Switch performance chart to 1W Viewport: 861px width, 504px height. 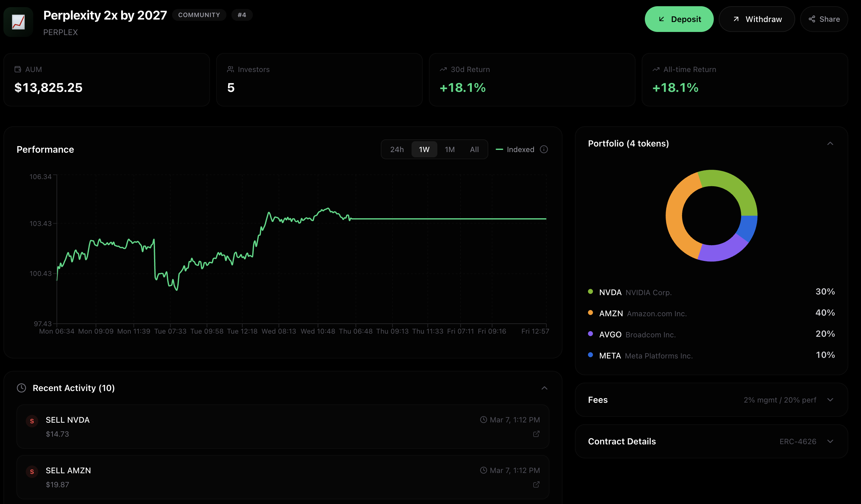tap(424, 149)
